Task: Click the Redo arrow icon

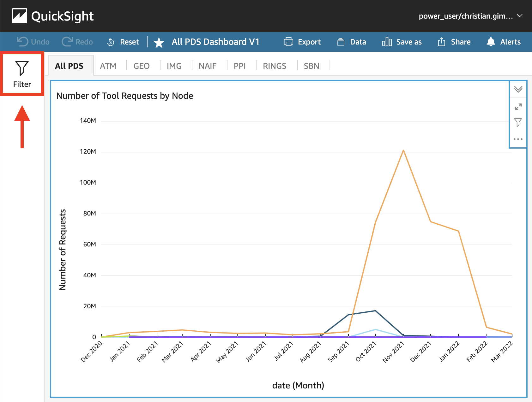Action: click(x=67, y=42)
